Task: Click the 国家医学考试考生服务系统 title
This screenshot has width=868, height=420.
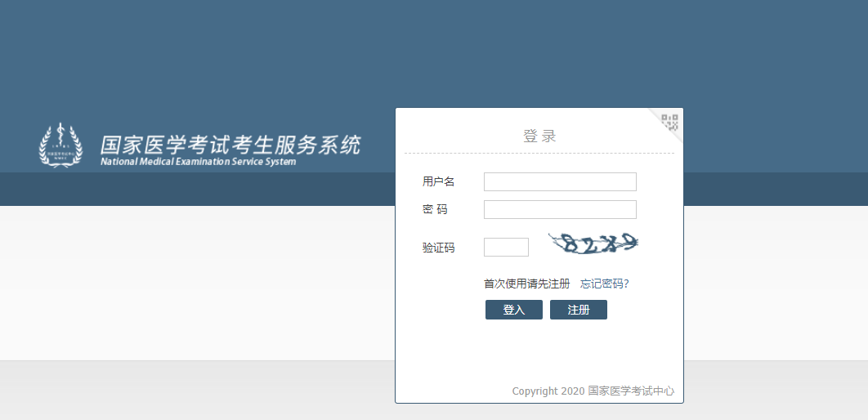Action: (x=230, y=145)
